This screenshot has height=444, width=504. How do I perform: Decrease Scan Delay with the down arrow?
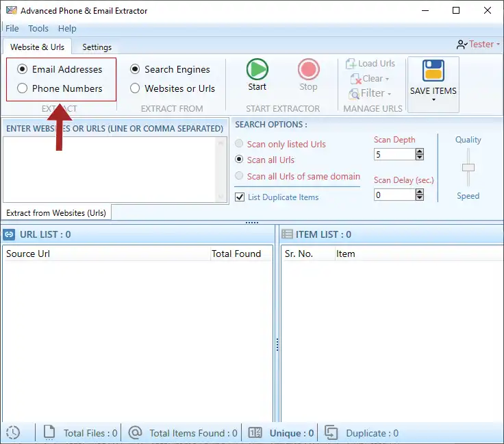[x=420, y=197]
